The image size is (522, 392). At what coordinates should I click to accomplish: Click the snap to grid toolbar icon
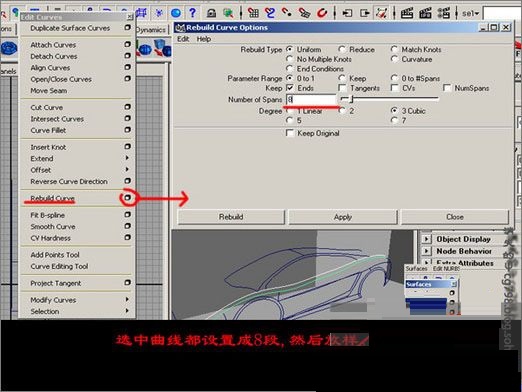pyautogui.click(x=142, y=13)
